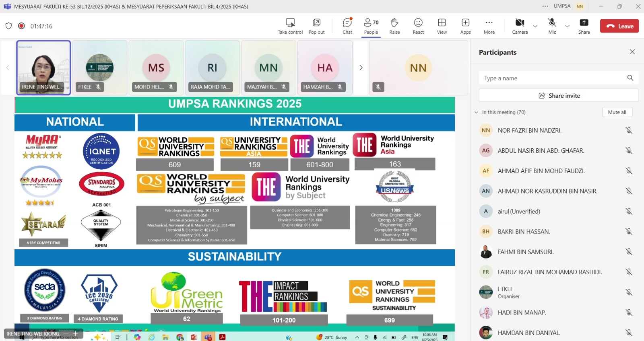
Task: Click airul's muted mic icon
Action: pos(629,211)
